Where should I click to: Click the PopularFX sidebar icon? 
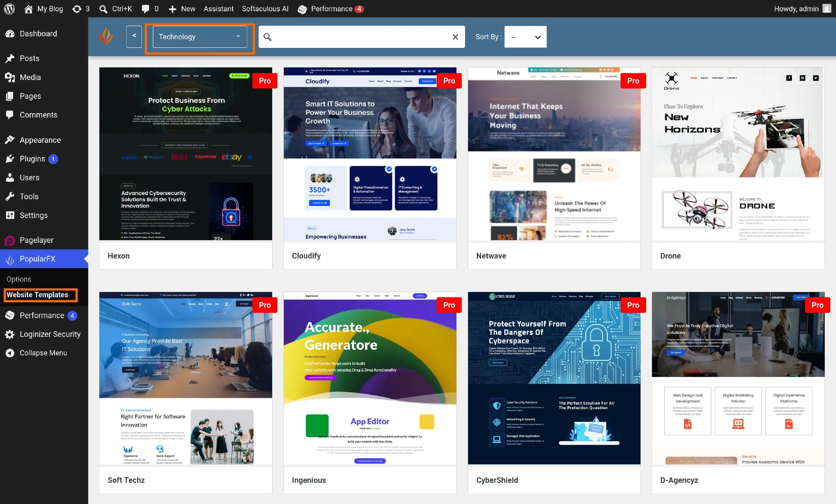10,259
